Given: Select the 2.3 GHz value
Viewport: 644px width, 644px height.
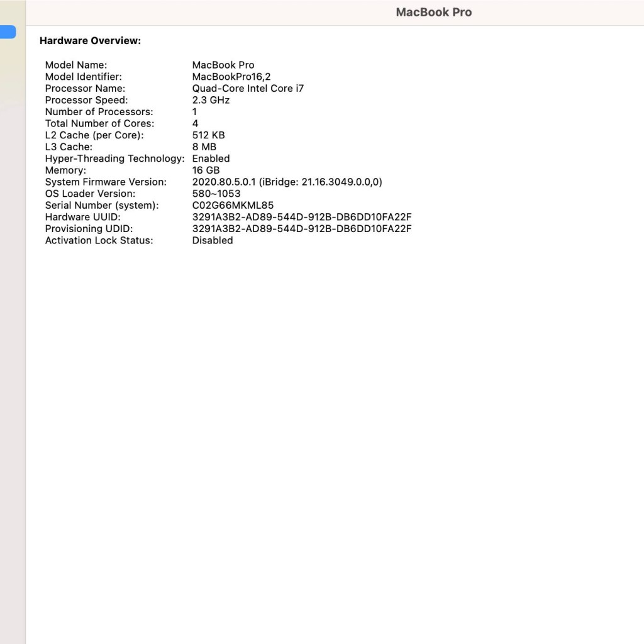Looking at the screenshot, I should pos(211,100).
